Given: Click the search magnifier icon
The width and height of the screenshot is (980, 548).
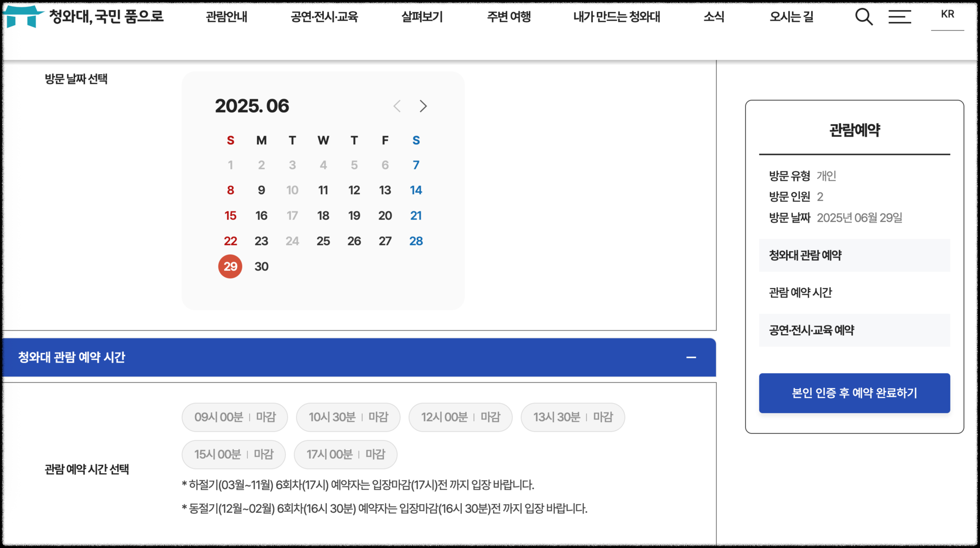Looking at the screenshot, I should [x=863, y=17].
